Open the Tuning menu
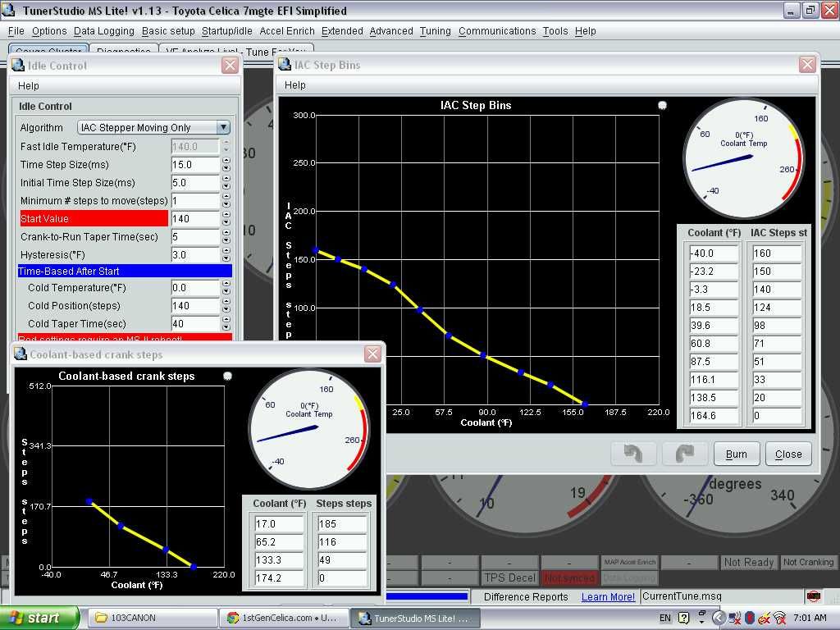840x630 pixels. [436, 31]
